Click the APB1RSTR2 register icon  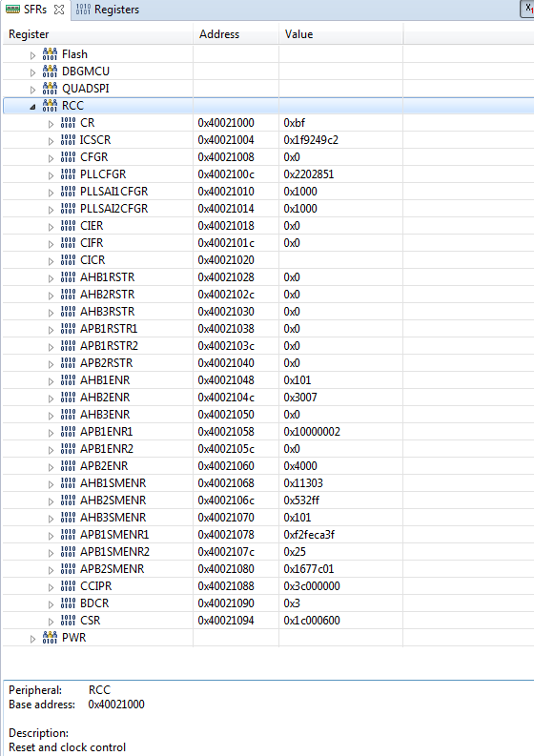(68, 346)
